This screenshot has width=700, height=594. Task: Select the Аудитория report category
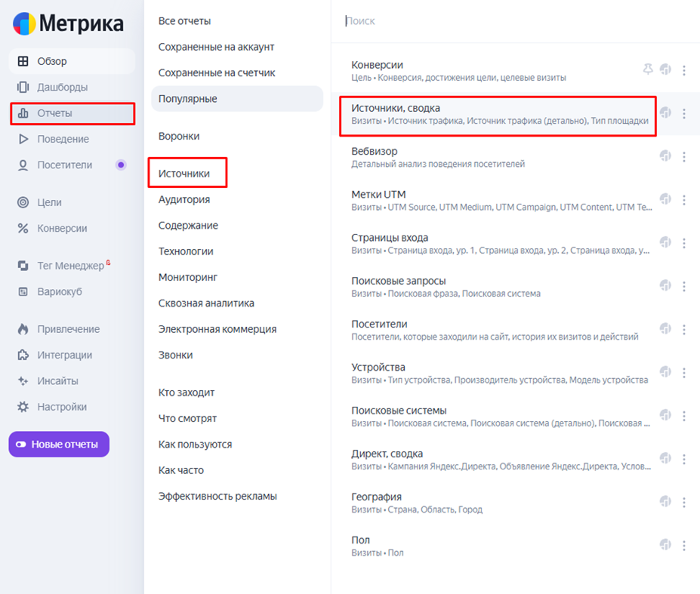184,200
